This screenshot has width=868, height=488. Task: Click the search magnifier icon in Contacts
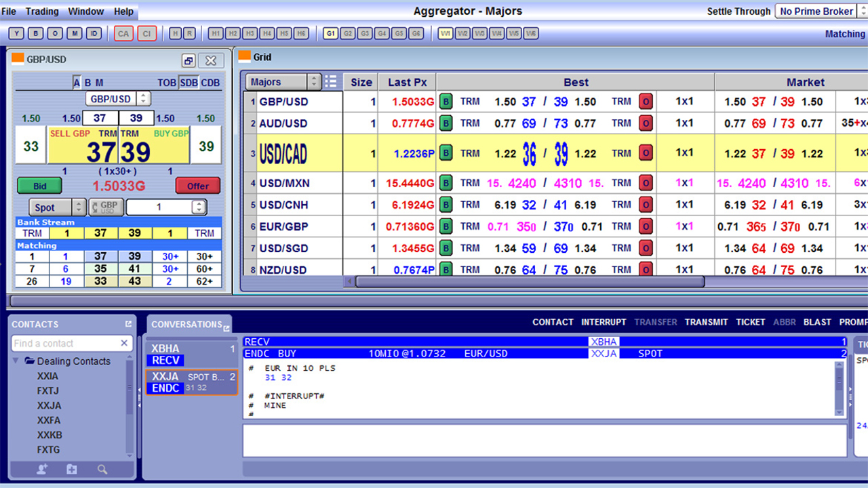[x=102, y=469]
